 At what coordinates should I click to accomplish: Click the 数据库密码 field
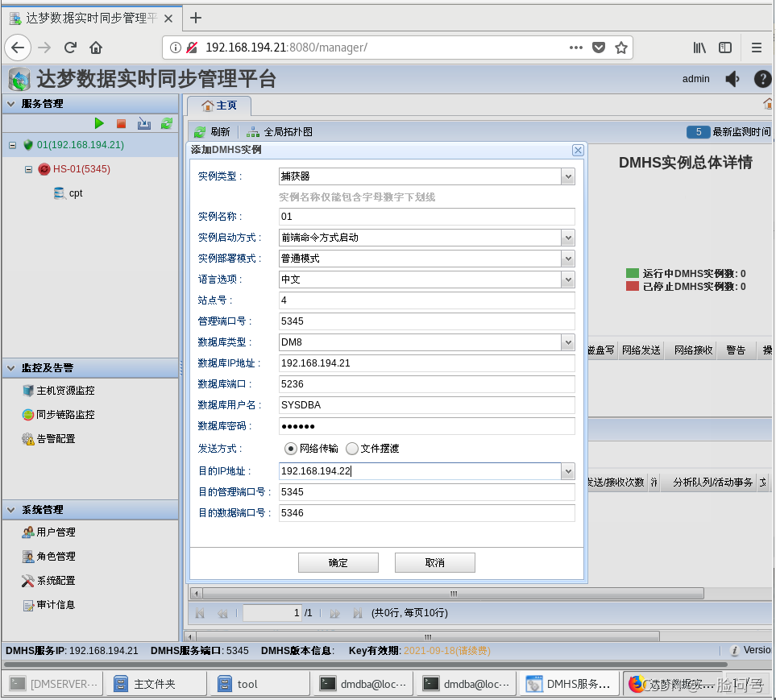pyautogui.click(x=426, y=426)
